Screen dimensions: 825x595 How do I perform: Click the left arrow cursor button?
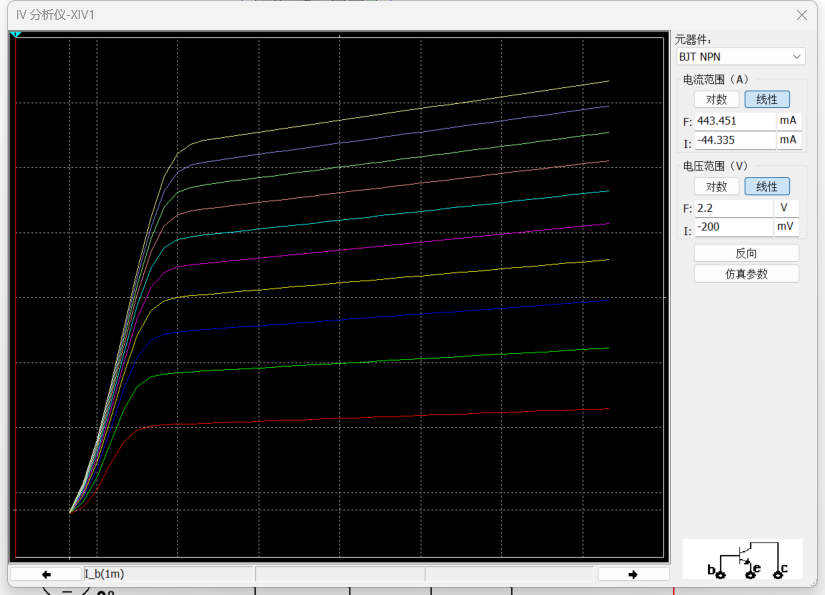[46, 574]
